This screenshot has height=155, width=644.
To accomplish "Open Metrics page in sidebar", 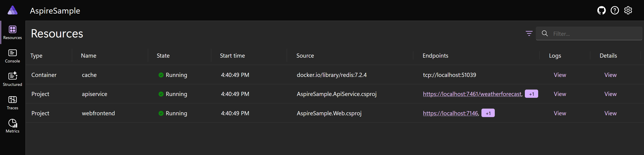I will (x=12, y=126).
